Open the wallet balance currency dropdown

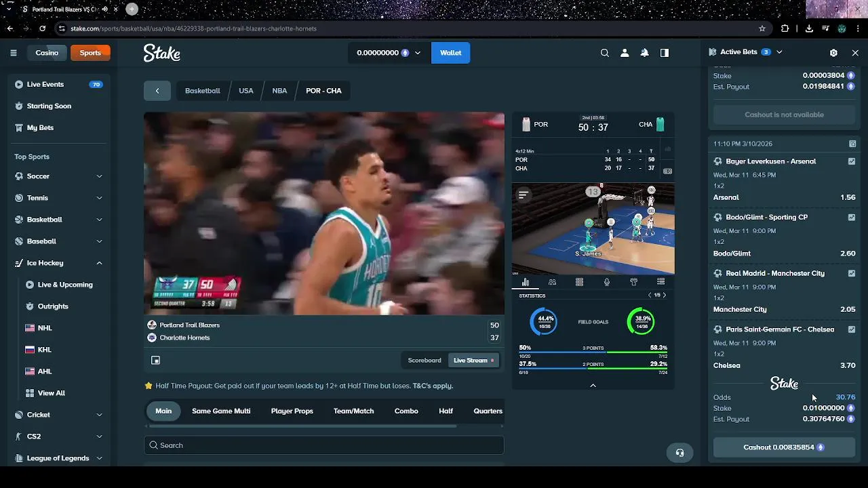389,53
